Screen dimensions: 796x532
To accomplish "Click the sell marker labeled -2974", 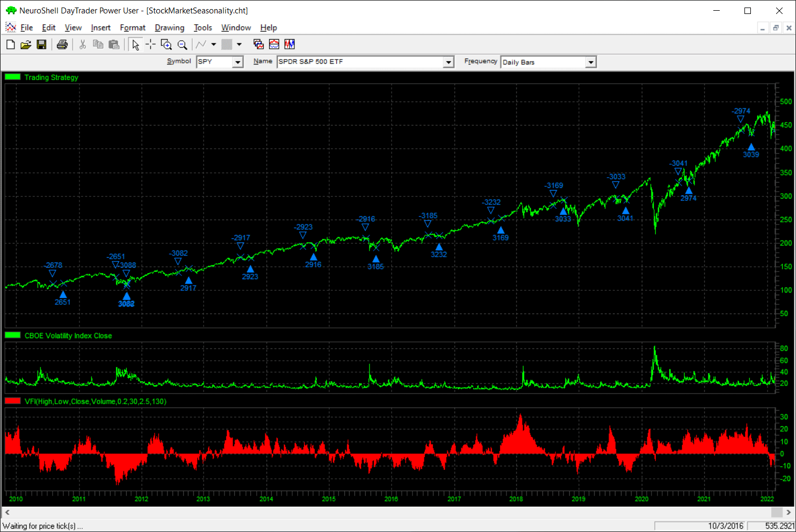I will (741, 119).
